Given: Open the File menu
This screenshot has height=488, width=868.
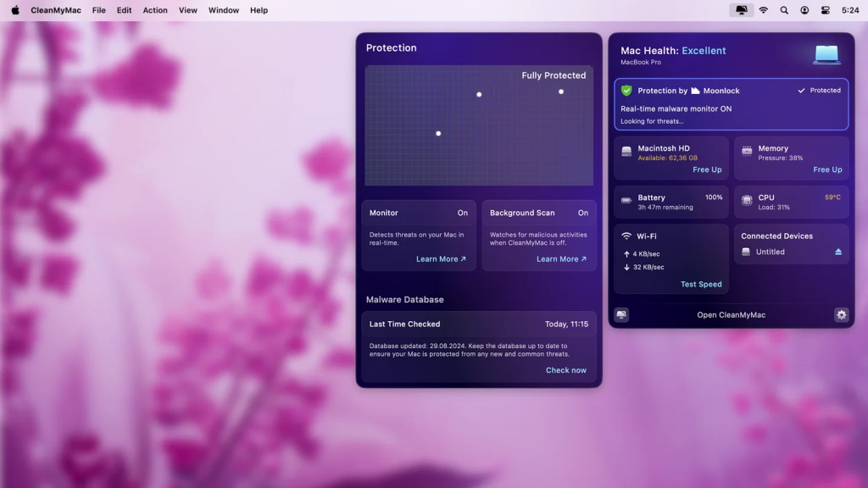Looking at the screenshot, I should (x=98, y=10).
